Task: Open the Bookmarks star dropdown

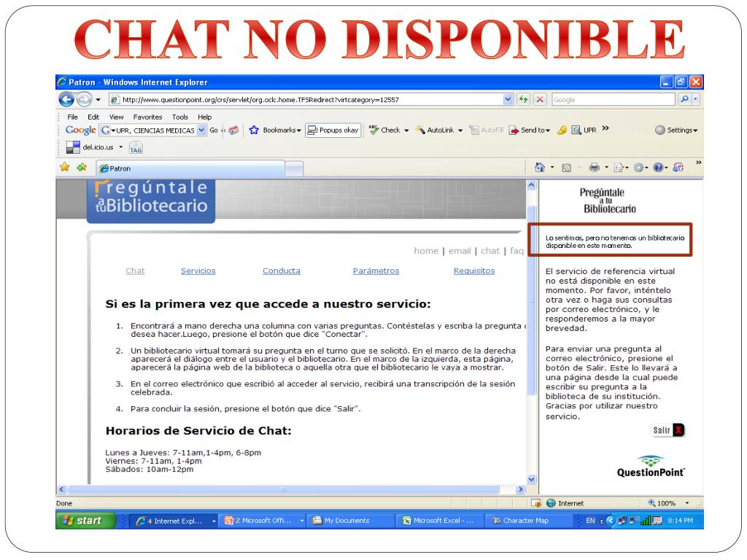Action: (x=275, y=130)
